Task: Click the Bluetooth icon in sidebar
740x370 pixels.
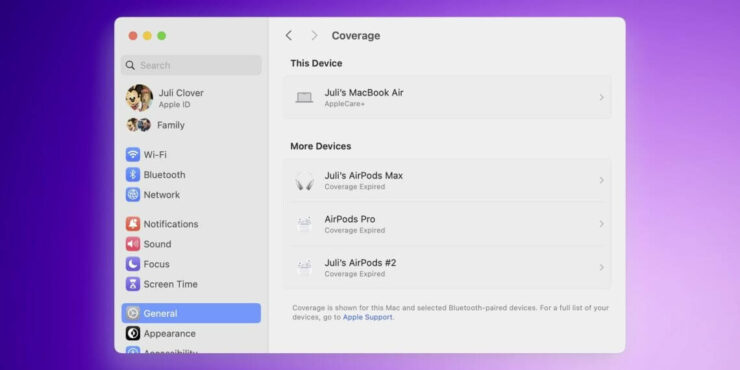Action: point(133,175)
